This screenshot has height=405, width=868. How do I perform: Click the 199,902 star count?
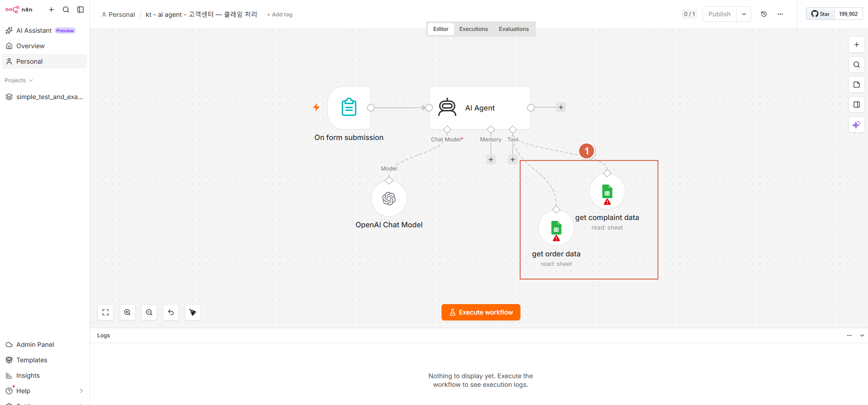tap(848, 14)
